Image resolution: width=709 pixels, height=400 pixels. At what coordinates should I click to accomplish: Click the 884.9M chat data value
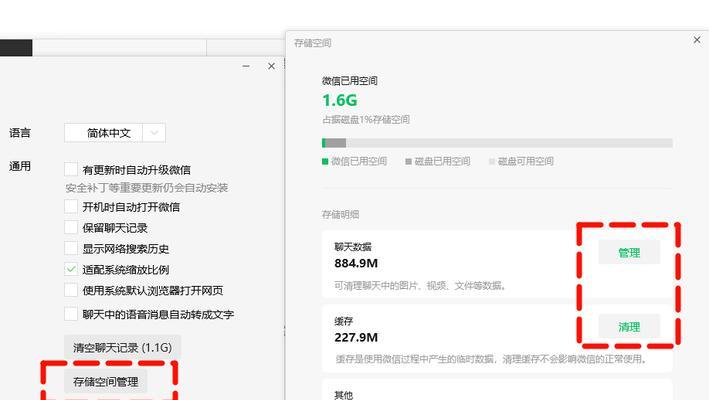356,263
